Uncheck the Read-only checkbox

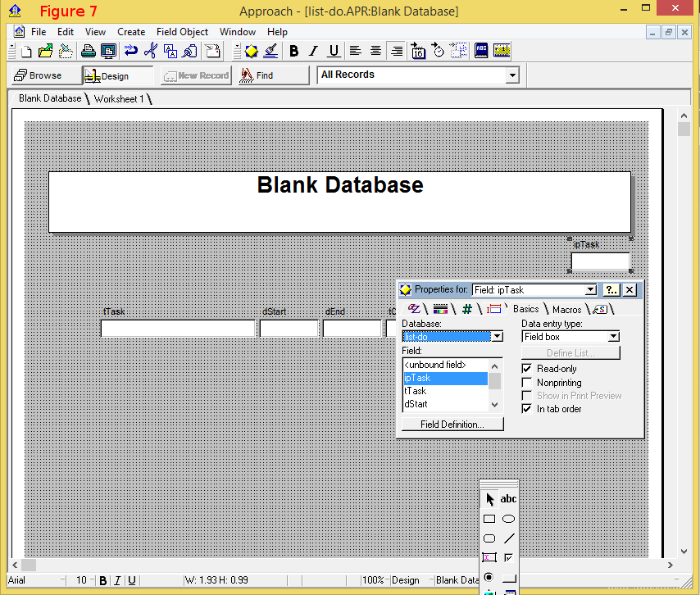tap(527, 370)
